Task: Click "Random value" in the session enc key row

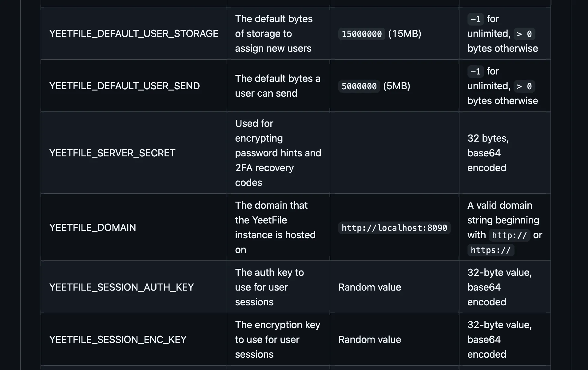Action: coord(369,340)
